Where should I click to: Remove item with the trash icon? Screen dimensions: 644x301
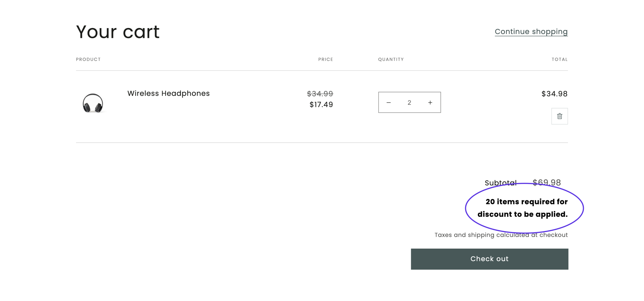[x=559, y=116]
